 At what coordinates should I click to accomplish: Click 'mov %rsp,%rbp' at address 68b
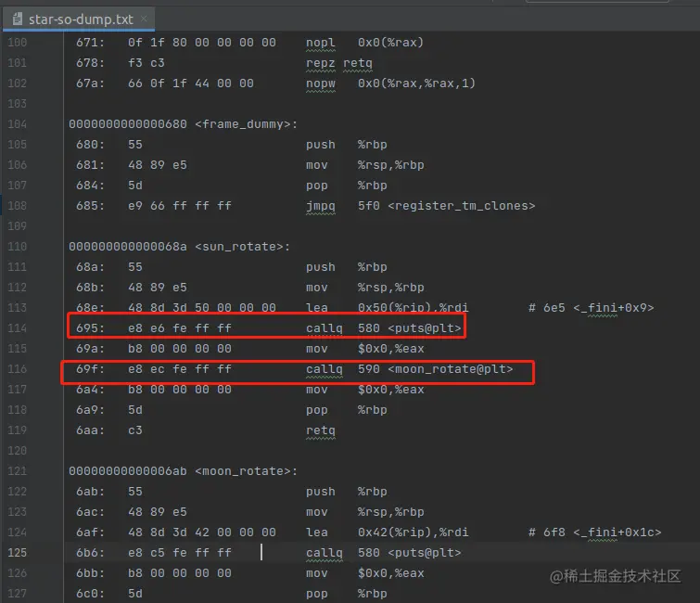click(364, 288)
